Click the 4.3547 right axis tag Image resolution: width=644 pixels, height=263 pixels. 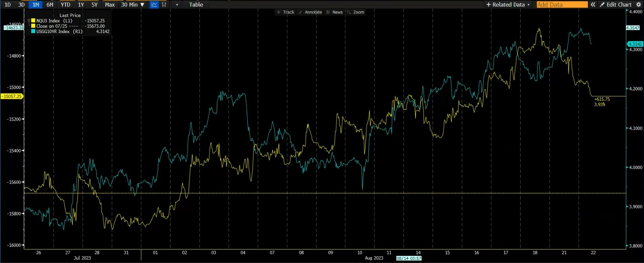pyautogui.click(x=632, y=28)
